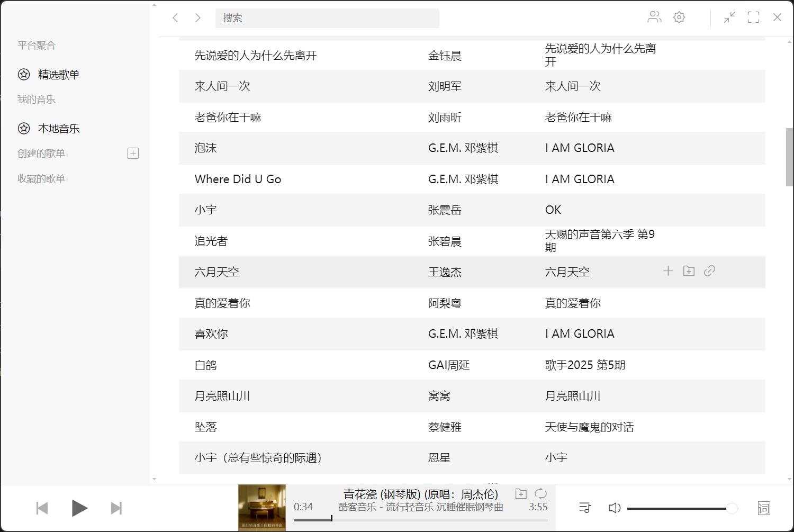Toggle the 本地音乐 star icon
This screenshot has width=794, height=532.
coord(23,128)
